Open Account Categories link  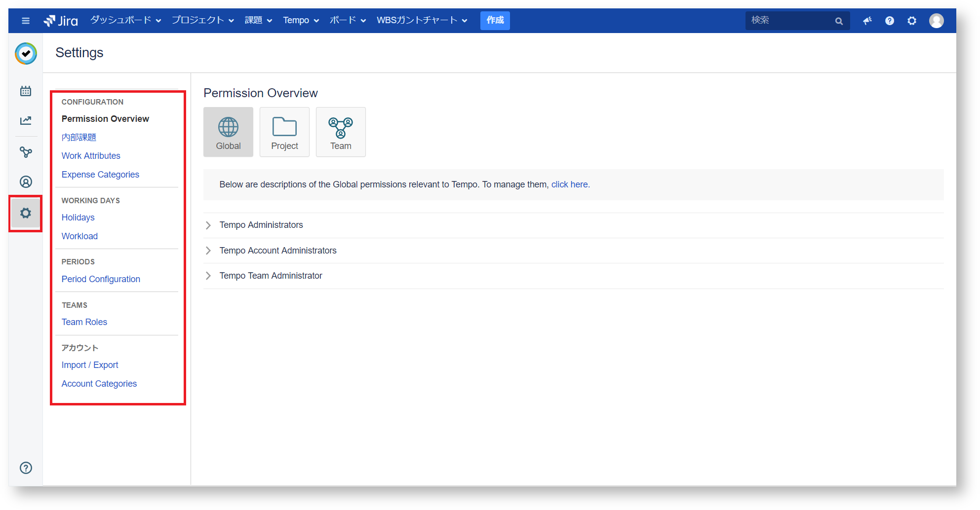point(99,384)
